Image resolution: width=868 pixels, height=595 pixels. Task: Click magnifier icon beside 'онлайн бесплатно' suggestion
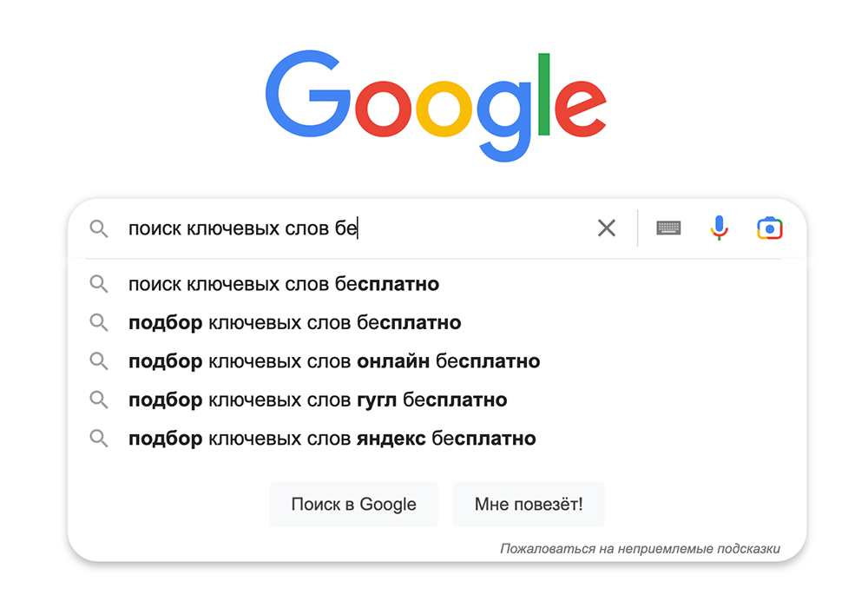tap(99, 361)
